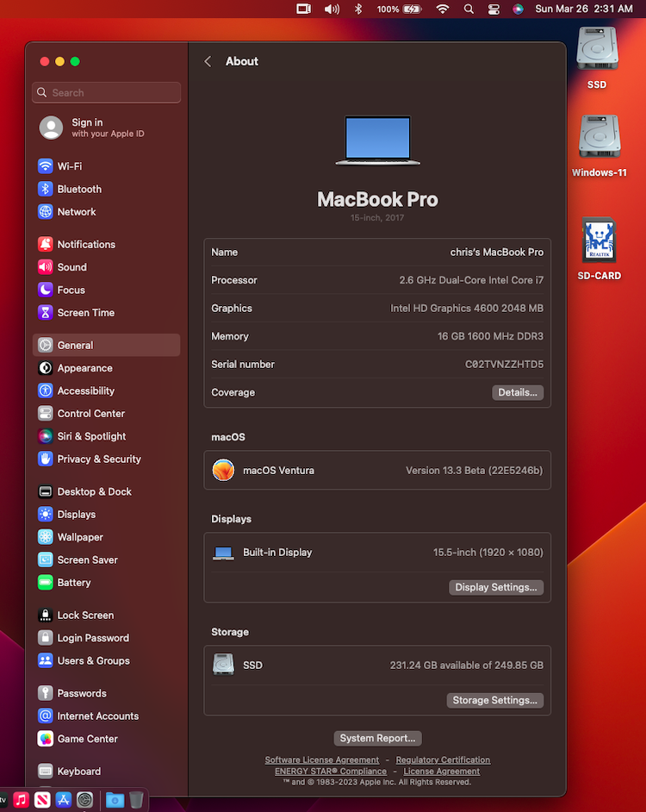Click the battery status in menu bar
Image resolution: width=646 pixels, height=812 pixels.
point(399,9)
